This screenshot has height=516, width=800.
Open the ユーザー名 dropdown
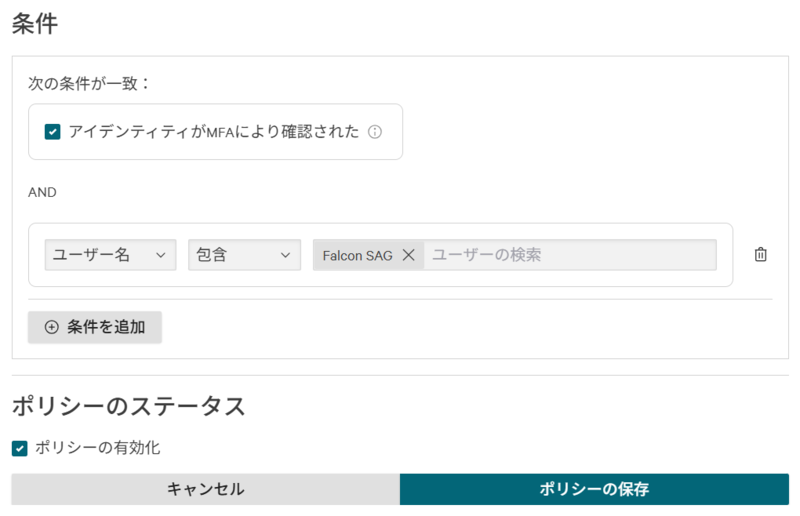click(110, 255)
